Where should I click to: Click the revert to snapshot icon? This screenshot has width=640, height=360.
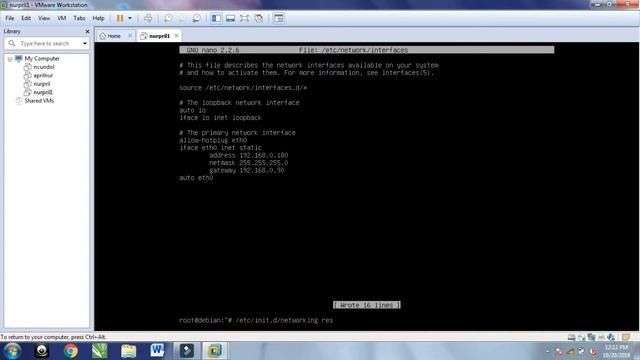(182, 18)
